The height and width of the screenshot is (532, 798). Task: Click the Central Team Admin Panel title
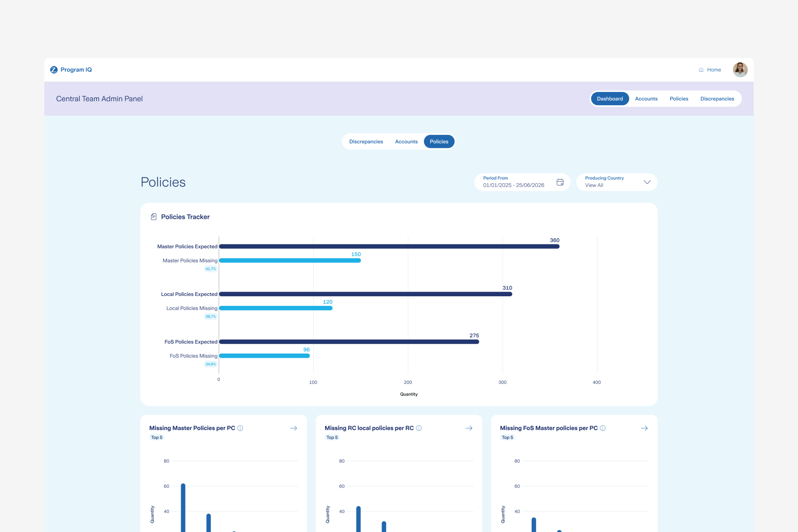point(99,99)
